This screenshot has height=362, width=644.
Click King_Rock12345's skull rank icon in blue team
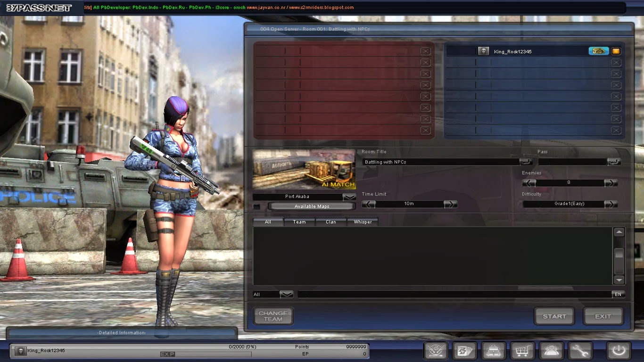pos(483,51)
